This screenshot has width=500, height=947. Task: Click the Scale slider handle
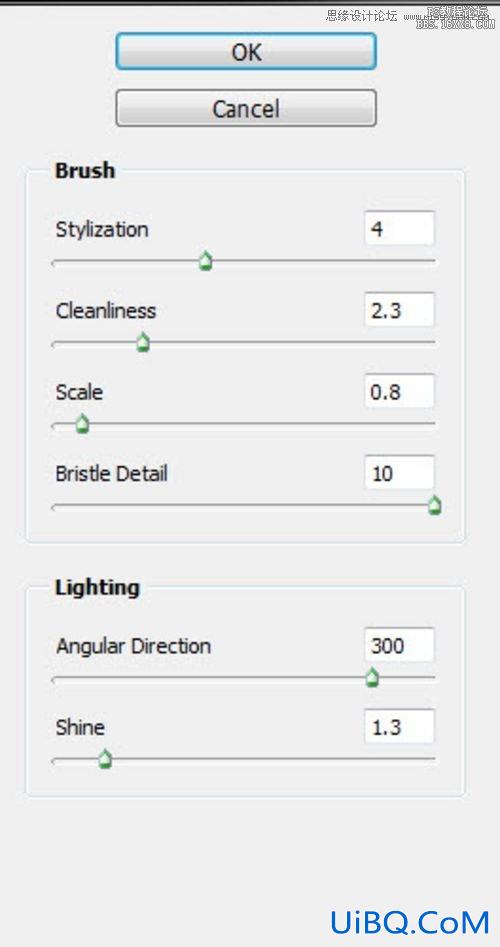coord(82,425)
